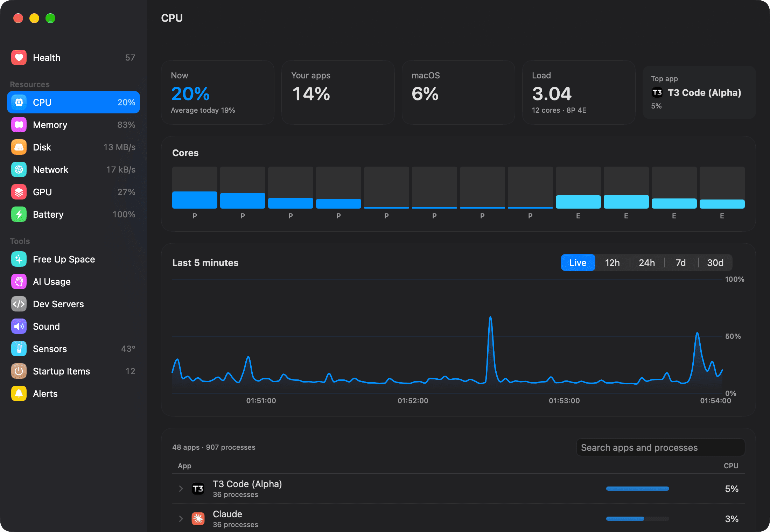The height and width of the screenshot is (532, 770).
Task: Open the AI Usage brain icon
Action: click(x=19, y=281)
